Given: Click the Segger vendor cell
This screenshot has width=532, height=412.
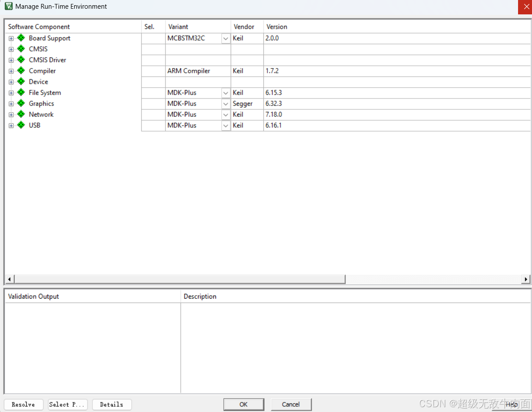Looking at the screenshot, I should [247, 104].
